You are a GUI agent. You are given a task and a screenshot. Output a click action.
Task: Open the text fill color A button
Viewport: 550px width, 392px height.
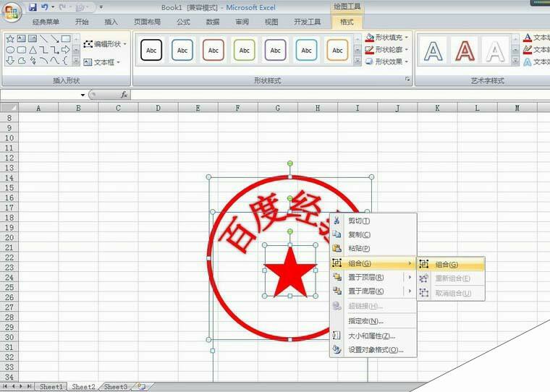coord(528,38)
